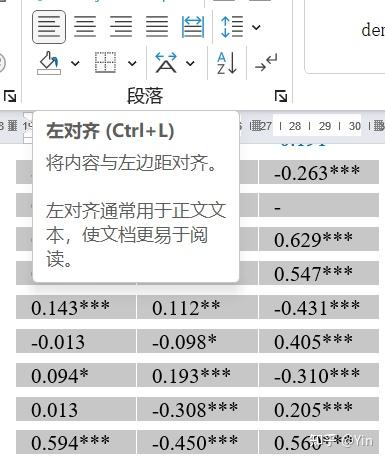Expand the shading color dropdown
Image resolution: width=385 pixels, height=461 pixels.
[75, 63]
